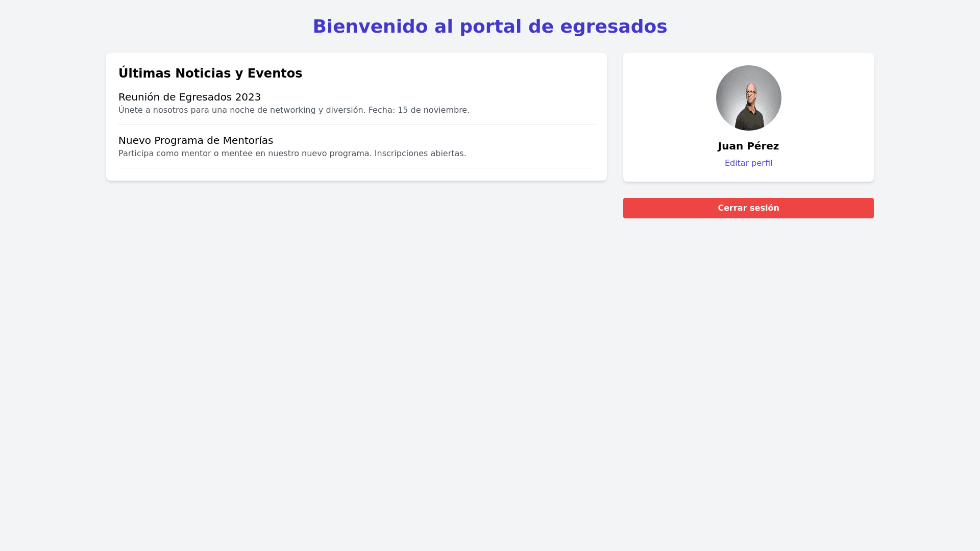Click the Últimas Noticias y Eventos heading
The image size is (980, 551).
click(x=210, y=73)
